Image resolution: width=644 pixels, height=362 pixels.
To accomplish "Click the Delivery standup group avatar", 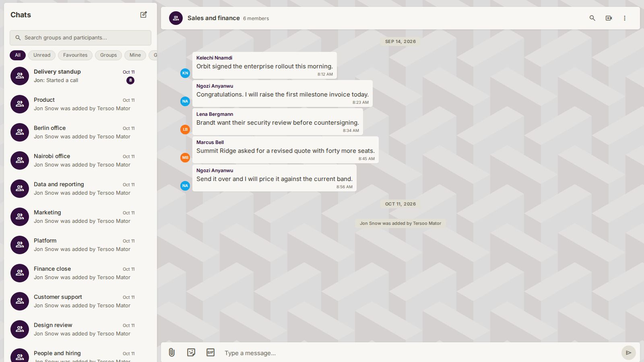I will coord(20,76).
